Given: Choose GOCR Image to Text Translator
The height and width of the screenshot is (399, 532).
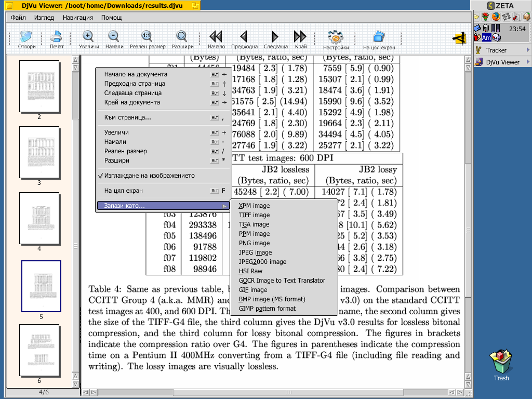Looking at the screenshot, I should click(284, 280).
